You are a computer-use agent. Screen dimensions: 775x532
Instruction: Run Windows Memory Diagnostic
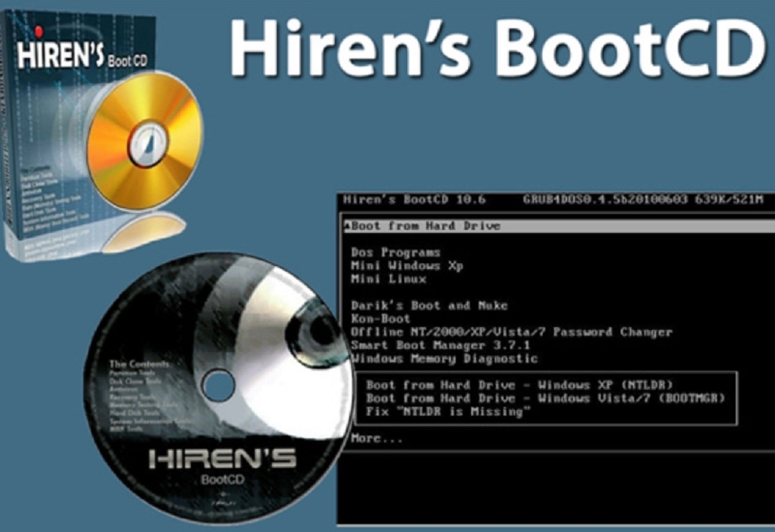[x=444, y=358]
